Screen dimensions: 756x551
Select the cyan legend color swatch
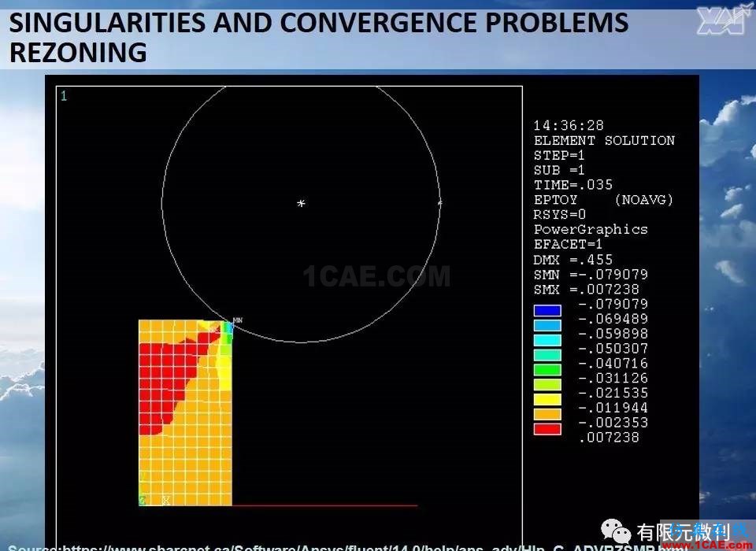point(547,340)
